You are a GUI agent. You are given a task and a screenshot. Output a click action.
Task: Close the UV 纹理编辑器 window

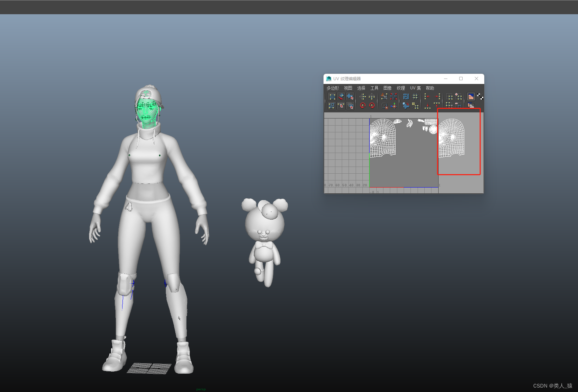coord(476,79)
